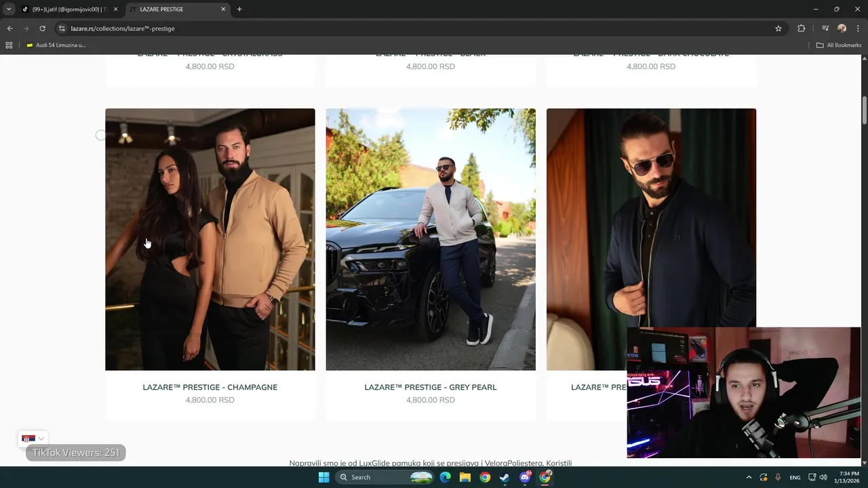This screenshot has width=868, height=488.
Task: Open network settings tray icon
Action: coord(812,477)
